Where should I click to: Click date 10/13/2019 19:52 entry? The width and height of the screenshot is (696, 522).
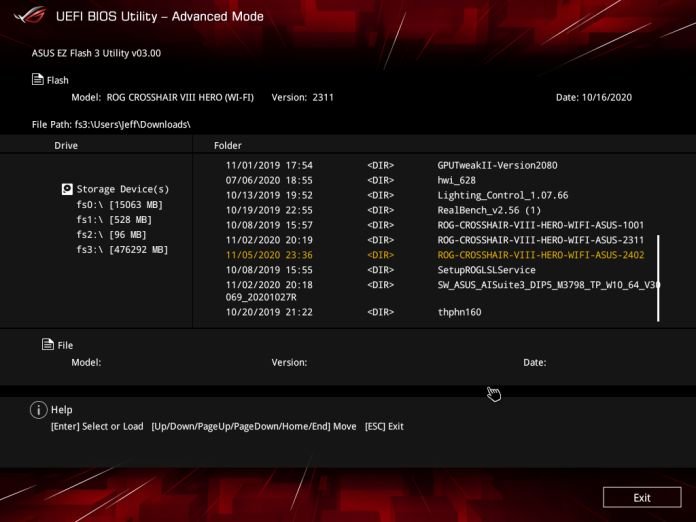tap(269, 195)
